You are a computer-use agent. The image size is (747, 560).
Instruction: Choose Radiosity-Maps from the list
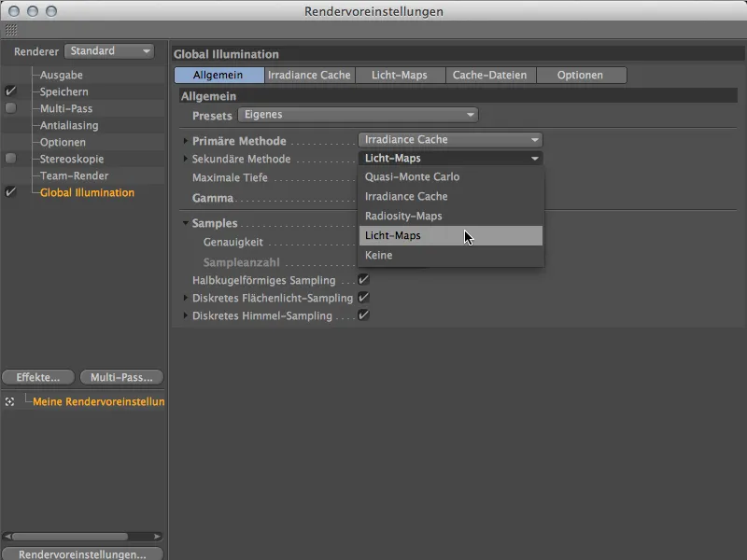click(x=451, y=216)
